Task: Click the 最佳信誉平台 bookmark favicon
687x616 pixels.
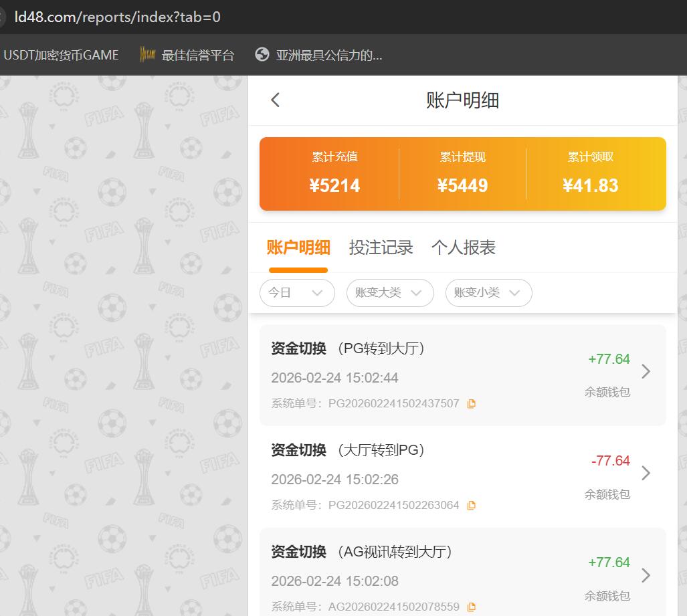Action: (145, 55)
